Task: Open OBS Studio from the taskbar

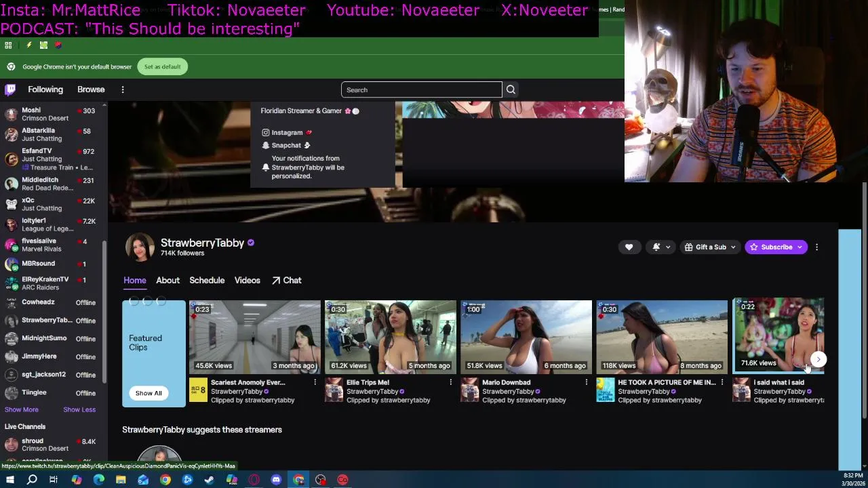Action: 321,480
